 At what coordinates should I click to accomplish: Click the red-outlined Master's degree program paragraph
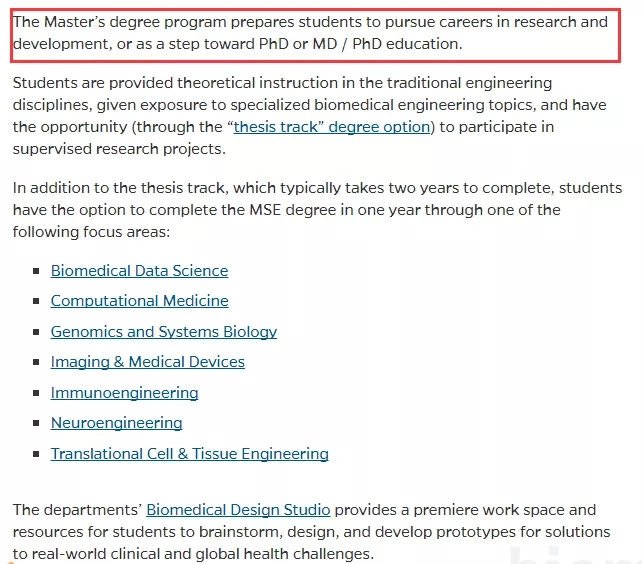click(x=315, y=35)
